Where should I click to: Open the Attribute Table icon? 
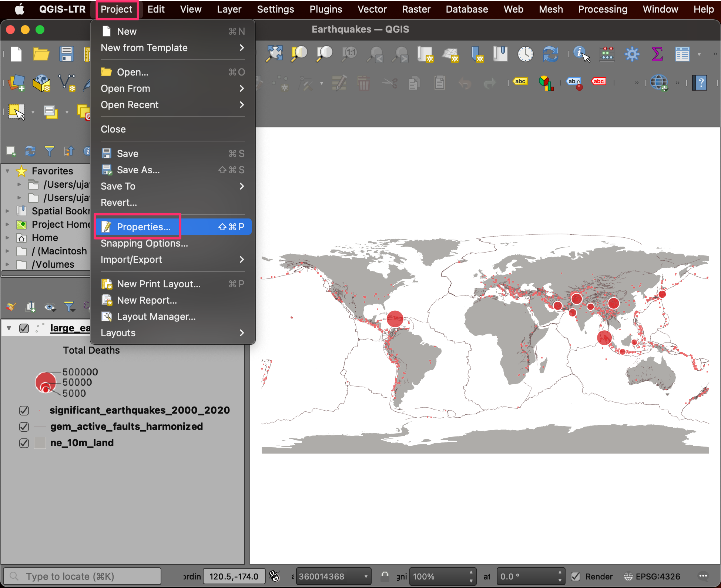(x=682, y=54)
